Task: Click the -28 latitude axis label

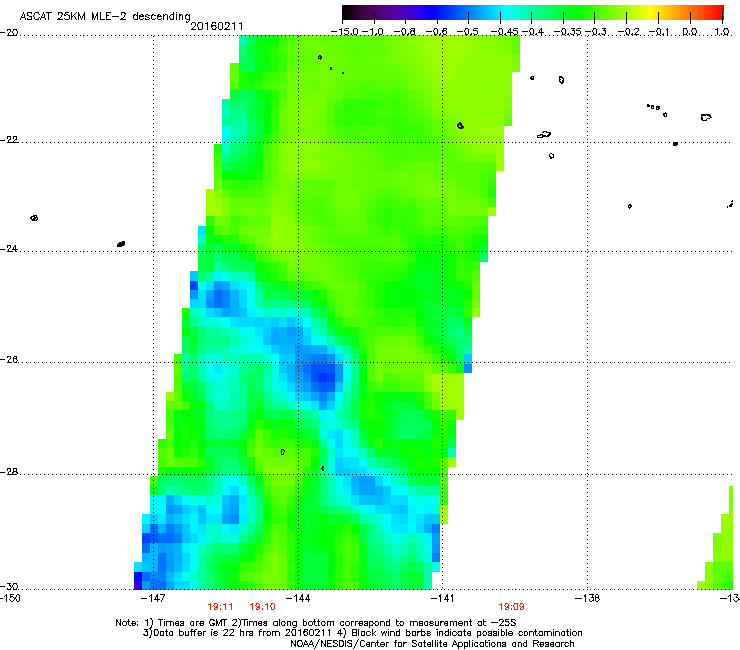Action: pyautogui.click(x=9, y=472)
